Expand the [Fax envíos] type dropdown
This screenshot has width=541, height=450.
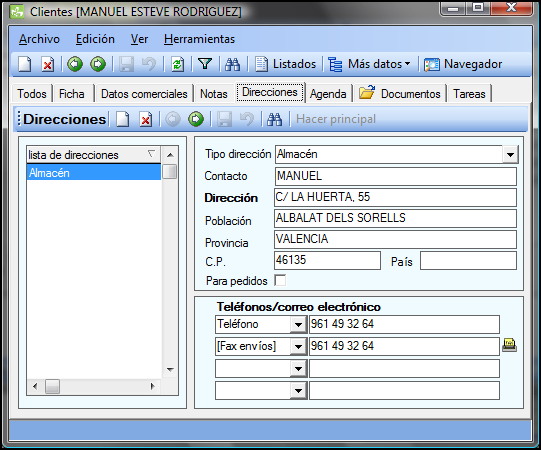click(x=298, y=346)
